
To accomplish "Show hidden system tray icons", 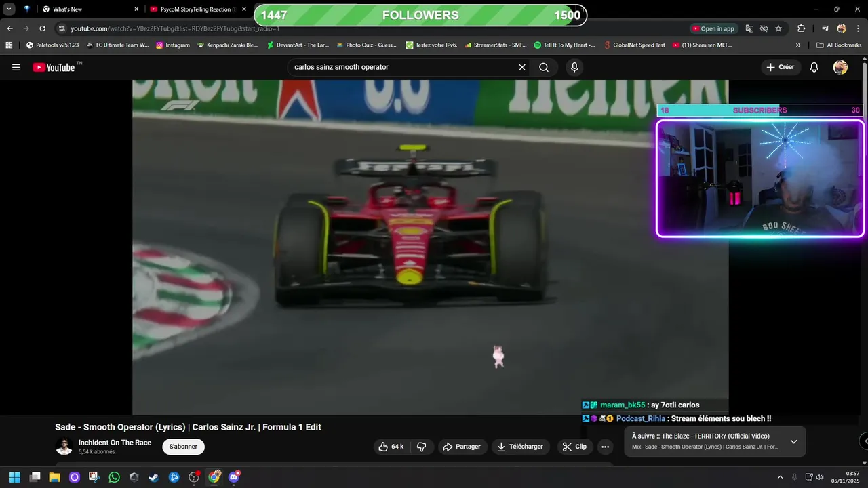I will (780, 477).
